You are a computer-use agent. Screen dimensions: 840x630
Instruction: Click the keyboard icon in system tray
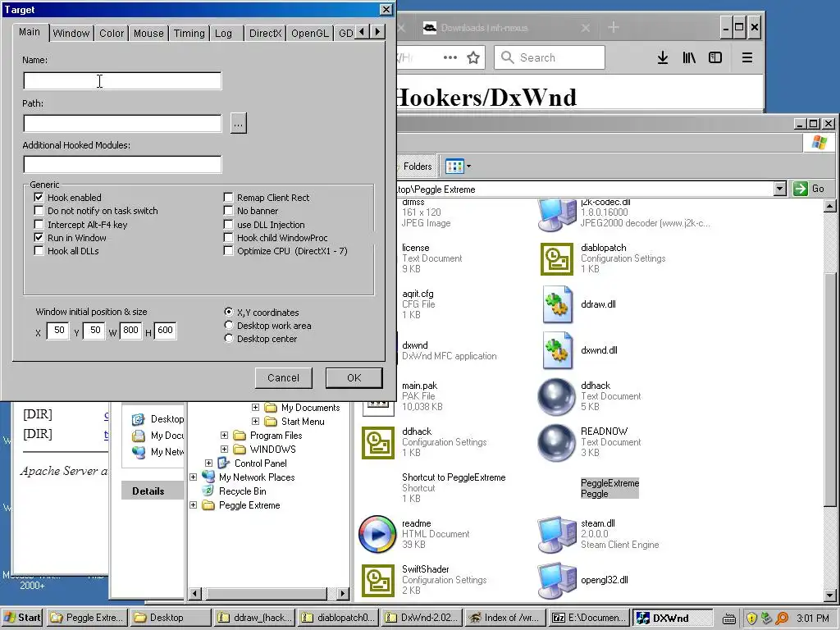(729, 619)
